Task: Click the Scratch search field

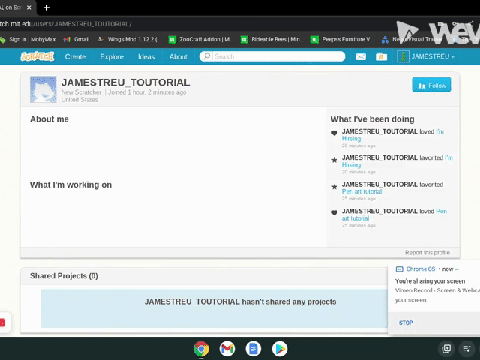Action: pos(272,56)
